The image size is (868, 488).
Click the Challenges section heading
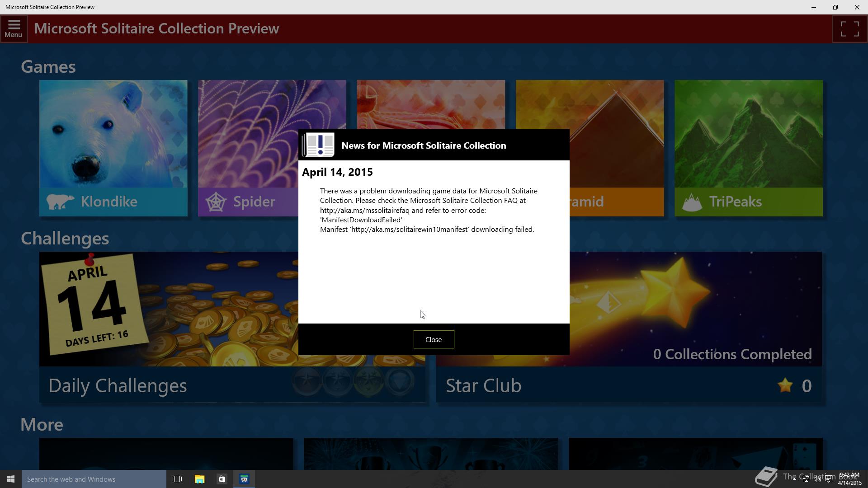pyautogui.click(x=65, y=239)
